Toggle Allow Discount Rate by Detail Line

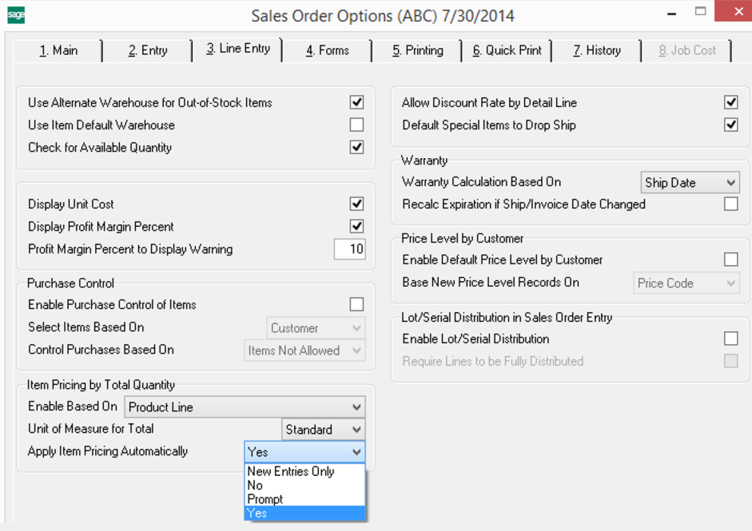pyautogui.click(x=731, y=103)
